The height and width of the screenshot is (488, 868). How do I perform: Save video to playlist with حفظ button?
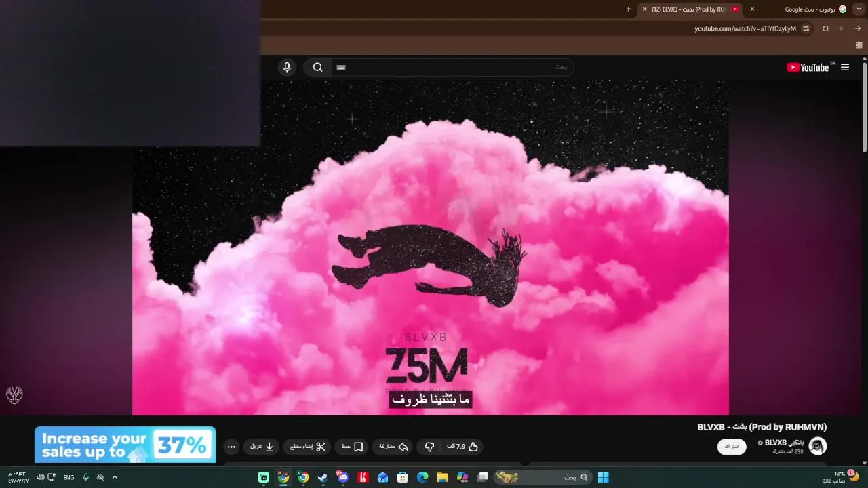(353, 447)
